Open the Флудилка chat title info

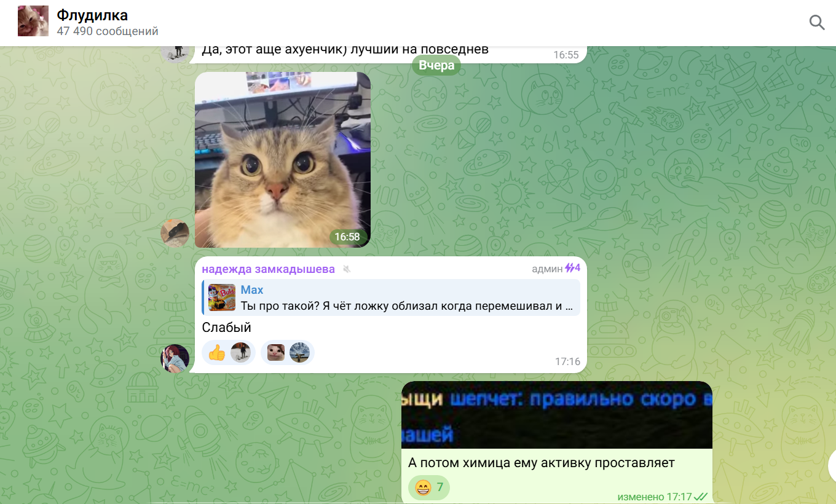(92, 15)
